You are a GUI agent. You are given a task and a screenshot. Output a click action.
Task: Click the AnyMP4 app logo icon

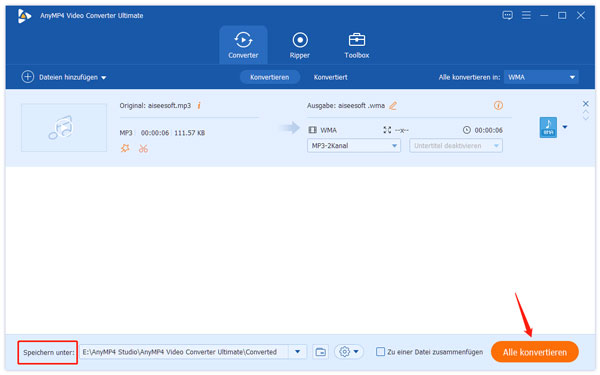[24, 16]
